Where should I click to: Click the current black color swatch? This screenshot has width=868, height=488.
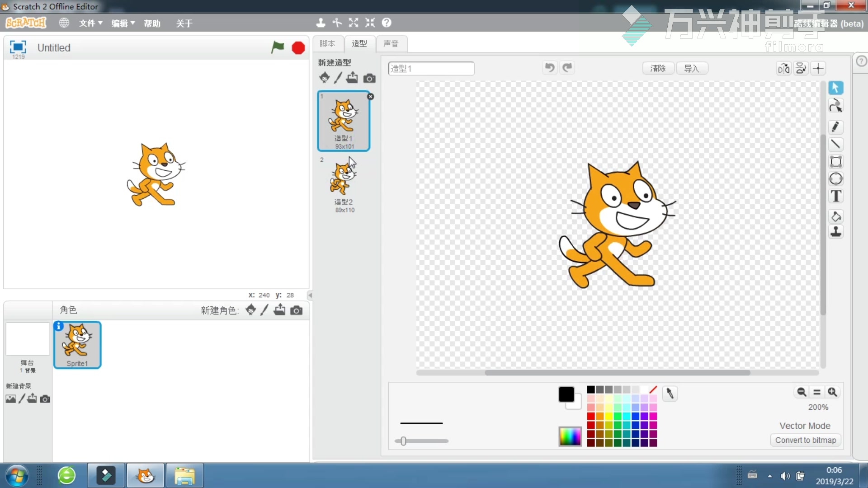[x=566, y=394]
